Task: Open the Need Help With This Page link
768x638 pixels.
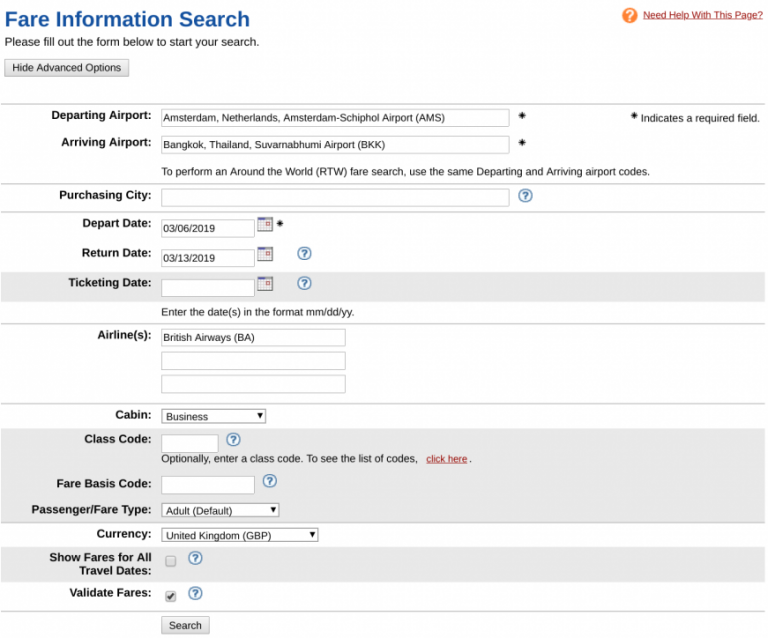Action: point(702,15)
